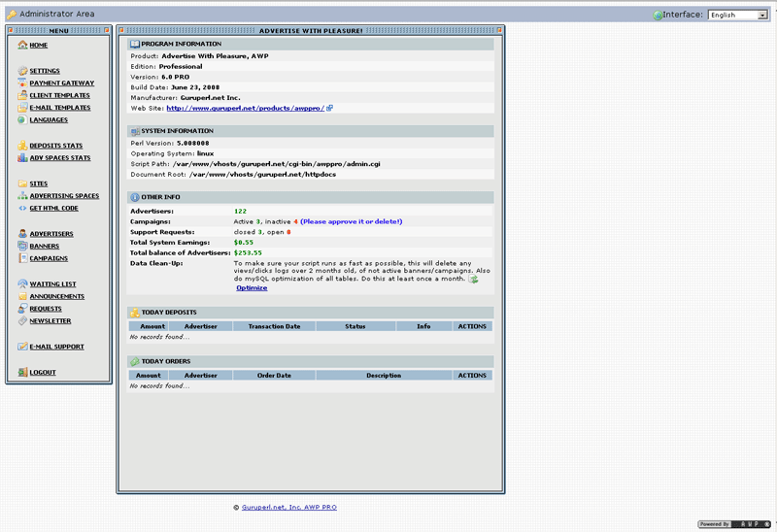
Task: Click the Banners icon
Action: coord(22,246)
